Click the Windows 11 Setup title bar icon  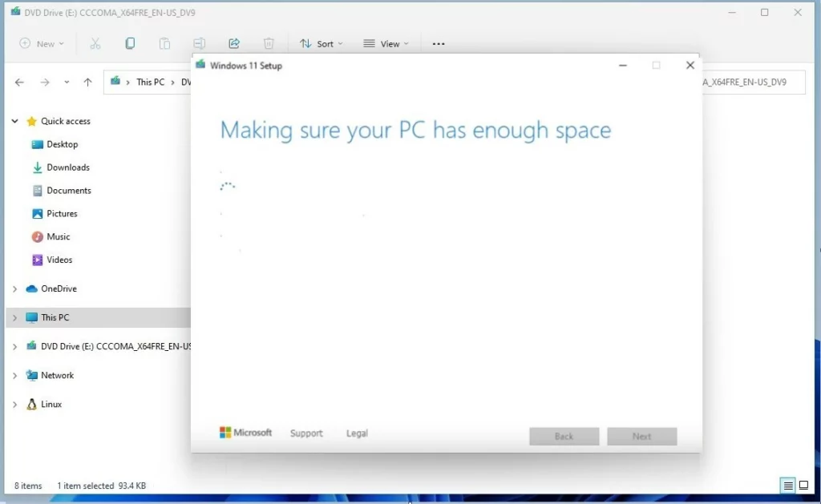pyautogui.click(x=200, y=64)
